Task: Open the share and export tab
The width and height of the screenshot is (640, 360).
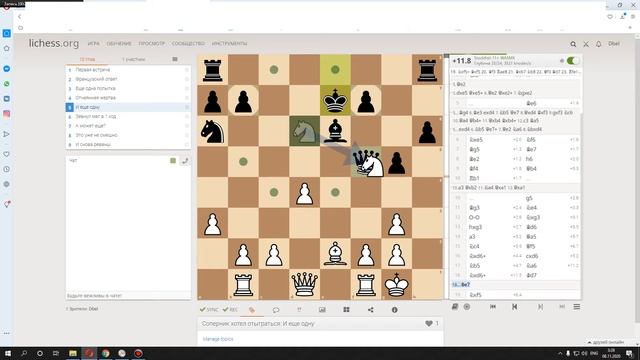Action: point(370,310)
